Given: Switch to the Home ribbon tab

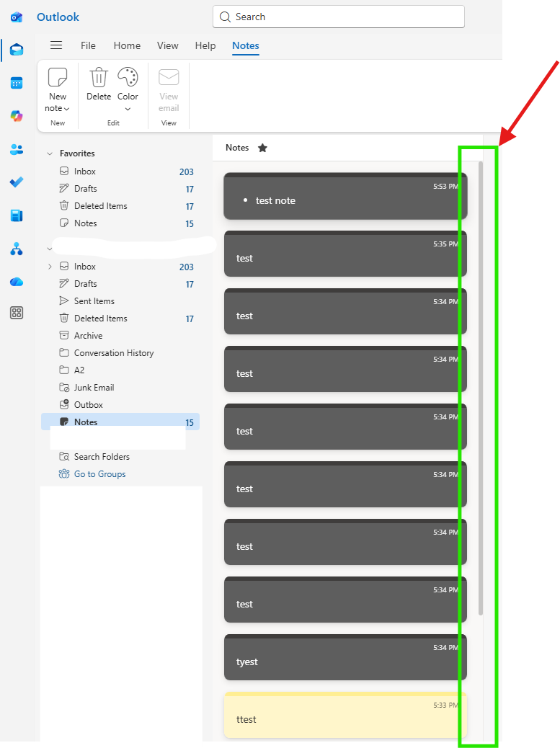Looking at the screenshot, I should click(x=127, y=46).
